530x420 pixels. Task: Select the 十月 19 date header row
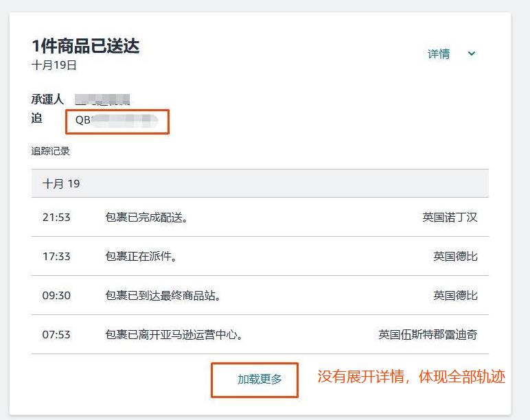(260, 184)
